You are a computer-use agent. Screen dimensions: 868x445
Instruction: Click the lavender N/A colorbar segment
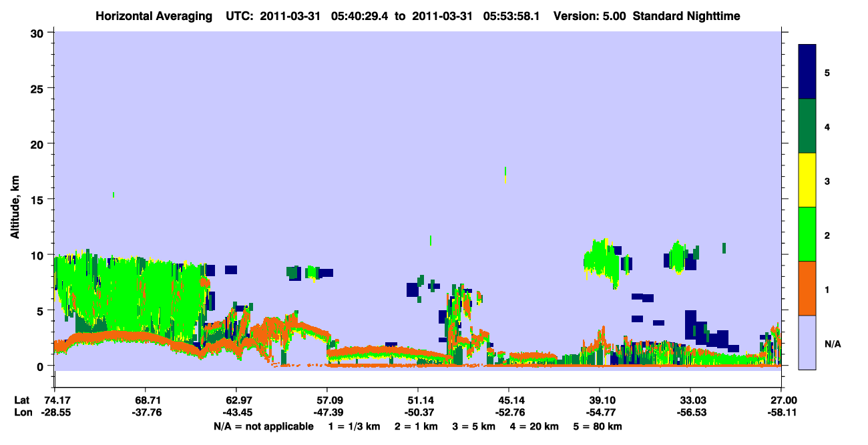click(x=807, y=342)
